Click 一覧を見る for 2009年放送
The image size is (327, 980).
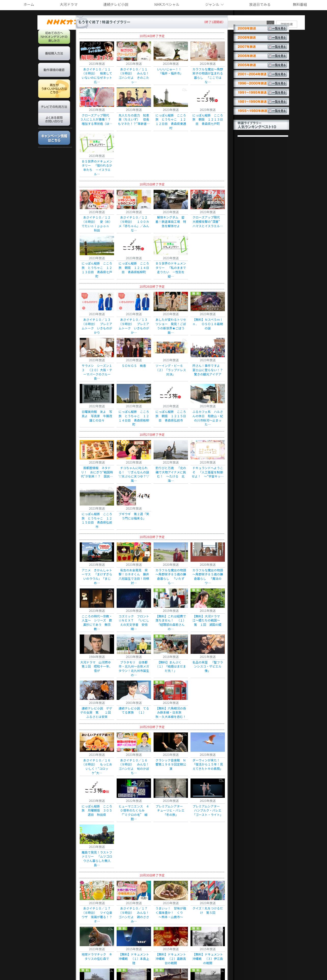277,28
